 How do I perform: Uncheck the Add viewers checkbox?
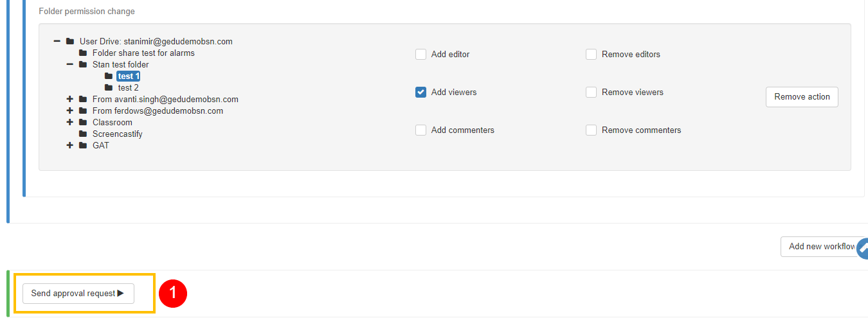pyautogui.click(x=420, y=93)
